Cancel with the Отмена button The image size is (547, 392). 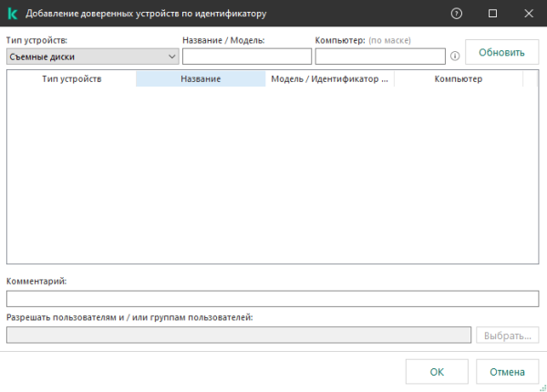pos(507,372)
